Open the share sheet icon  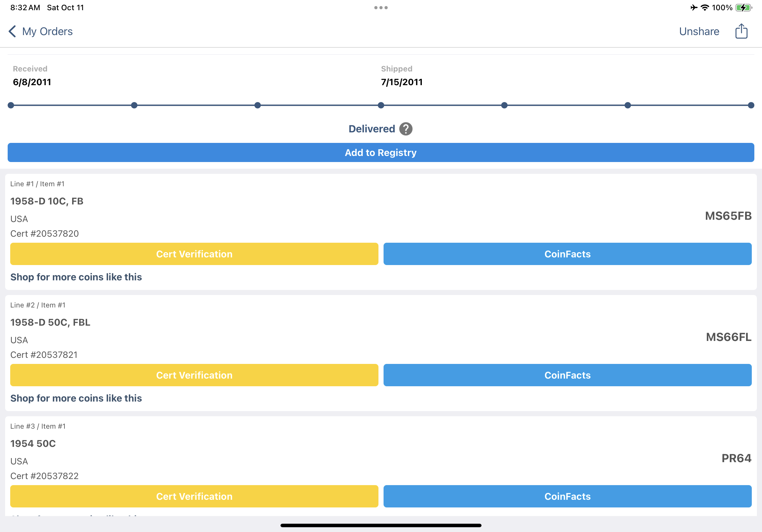coord(741,32)
